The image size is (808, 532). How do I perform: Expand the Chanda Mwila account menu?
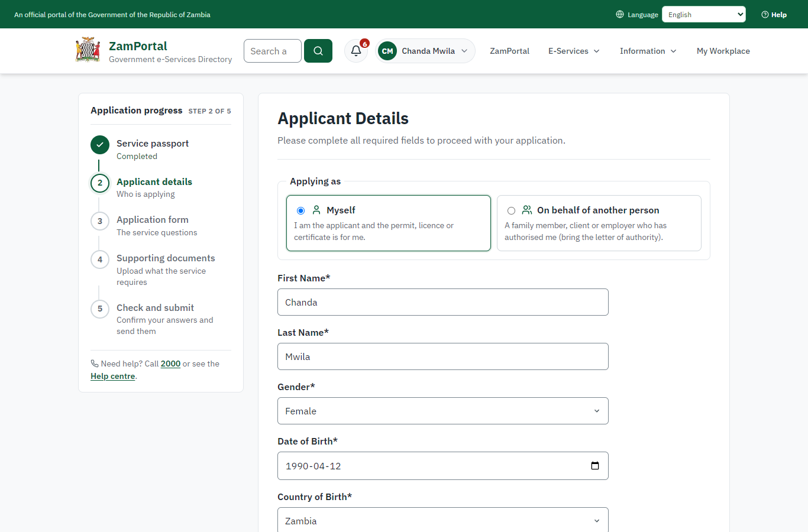tap(425, 51)
